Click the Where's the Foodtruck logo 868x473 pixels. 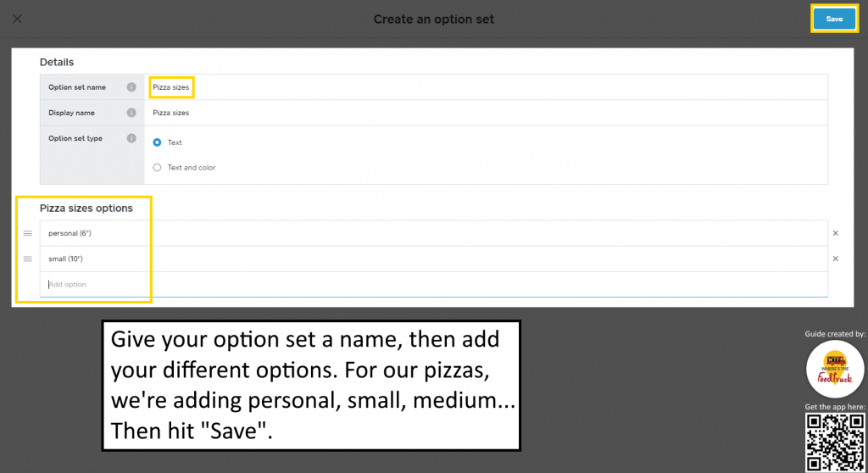click(x=835, y=369)
